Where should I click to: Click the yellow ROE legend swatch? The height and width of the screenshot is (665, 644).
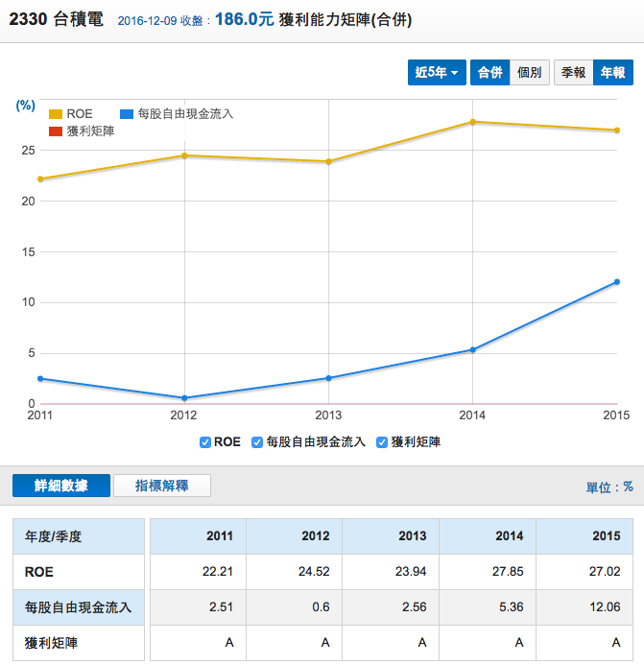[56, 114]
